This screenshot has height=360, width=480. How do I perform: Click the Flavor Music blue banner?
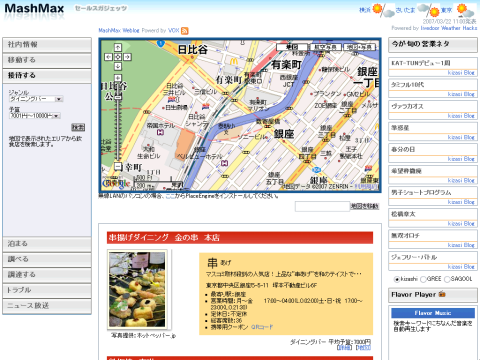pyautogui.click(x=433, y=313)
